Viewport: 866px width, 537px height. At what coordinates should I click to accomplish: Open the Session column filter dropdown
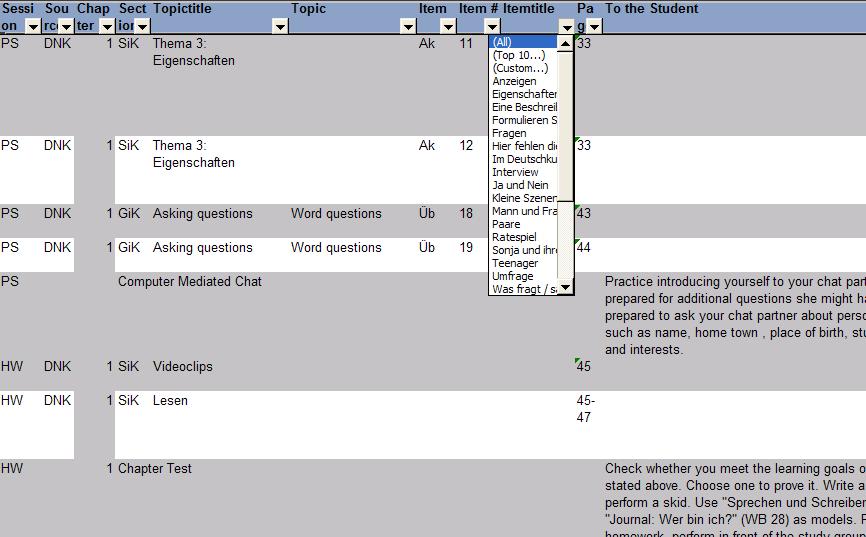(x=32, y=26)
